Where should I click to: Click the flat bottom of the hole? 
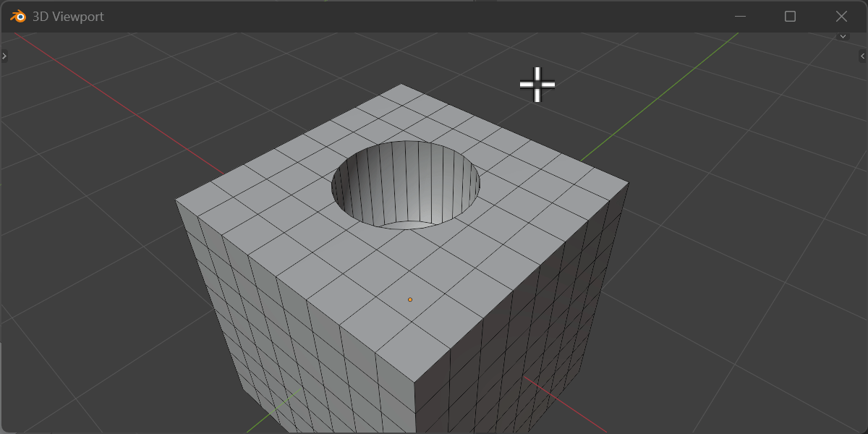tap(414, 225)
